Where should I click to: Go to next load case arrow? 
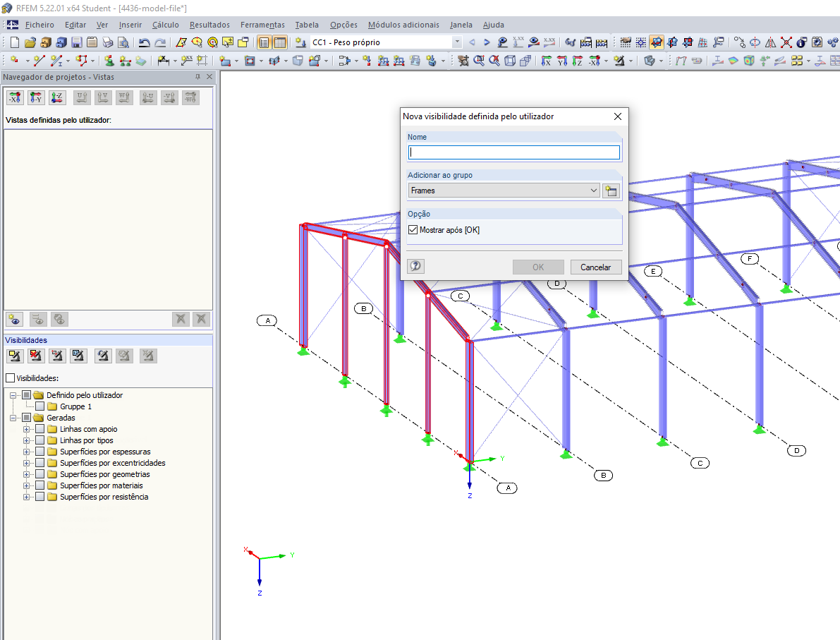[x=487, y=42]
